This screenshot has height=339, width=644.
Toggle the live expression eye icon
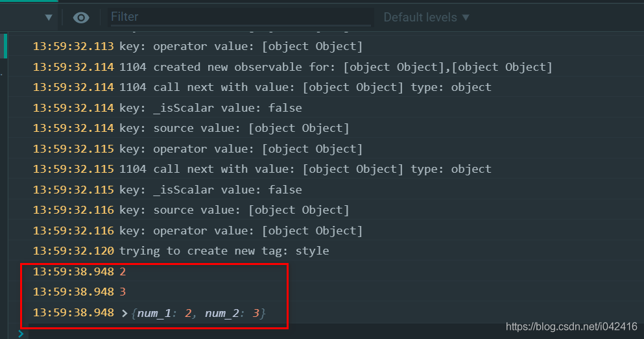(81, 18)
